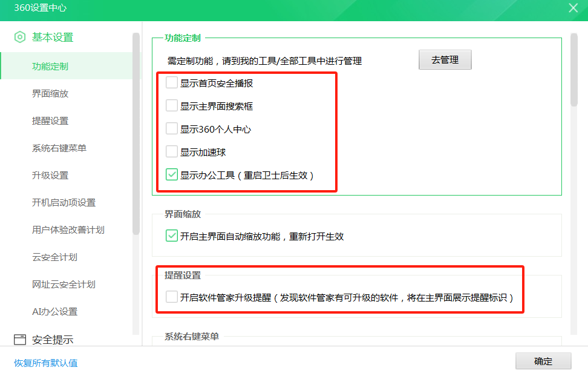Enable 显示首页安全播报 checkbox
The image size is (588, 376).
[x=172, y=82]
